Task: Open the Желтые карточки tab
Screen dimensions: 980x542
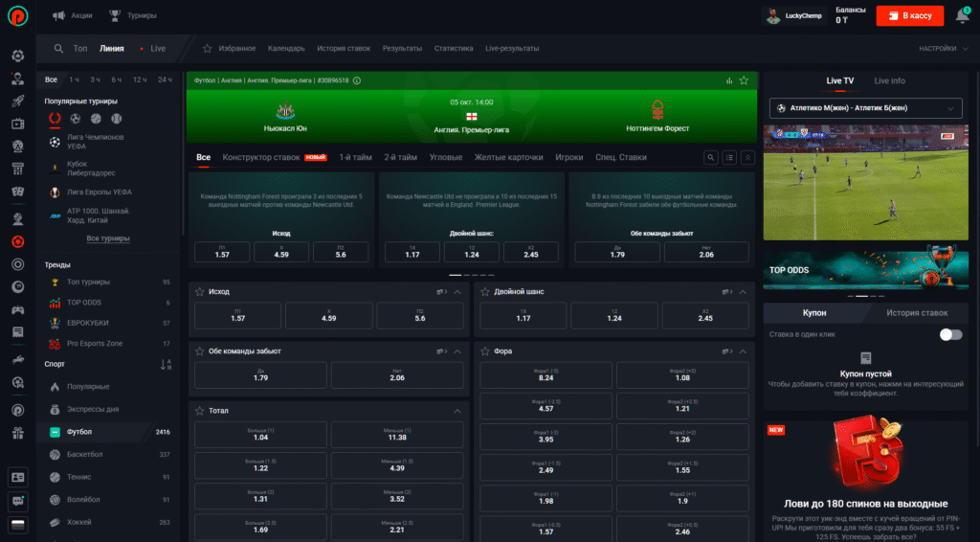Action: [x=509, y=158]
